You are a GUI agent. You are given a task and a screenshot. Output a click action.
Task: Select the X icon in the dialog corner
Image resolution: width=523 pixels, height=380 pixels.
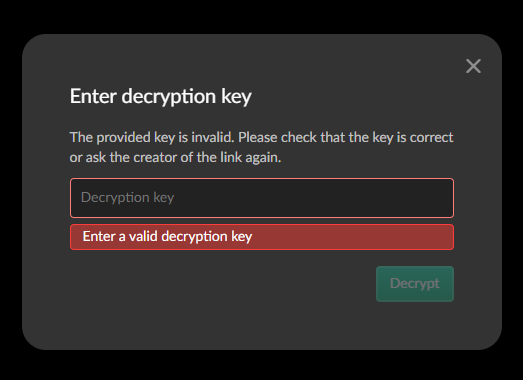[473, 66]
